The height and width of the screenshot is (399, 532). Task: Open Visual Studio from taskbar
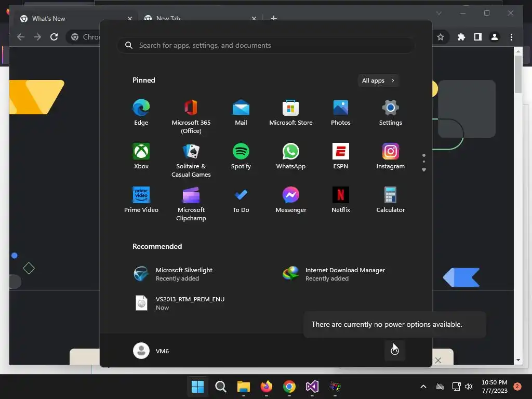pyautogui.click(x=312, y=387)
